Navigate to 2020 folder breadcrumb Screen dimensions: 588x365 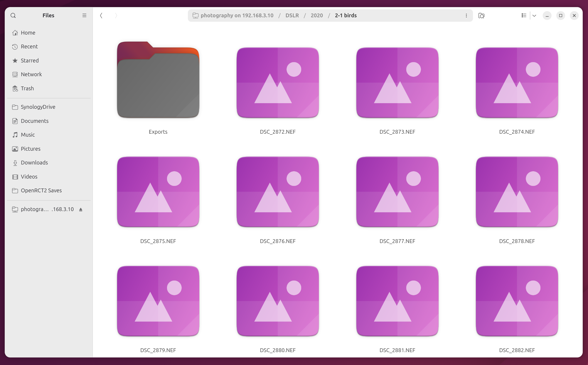[316, 16]
